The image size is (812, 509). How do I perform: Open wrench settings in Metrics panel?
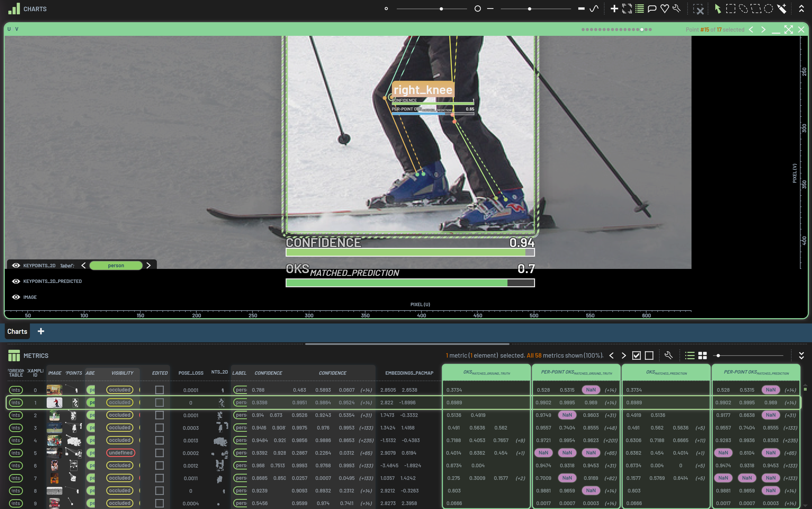668,355
